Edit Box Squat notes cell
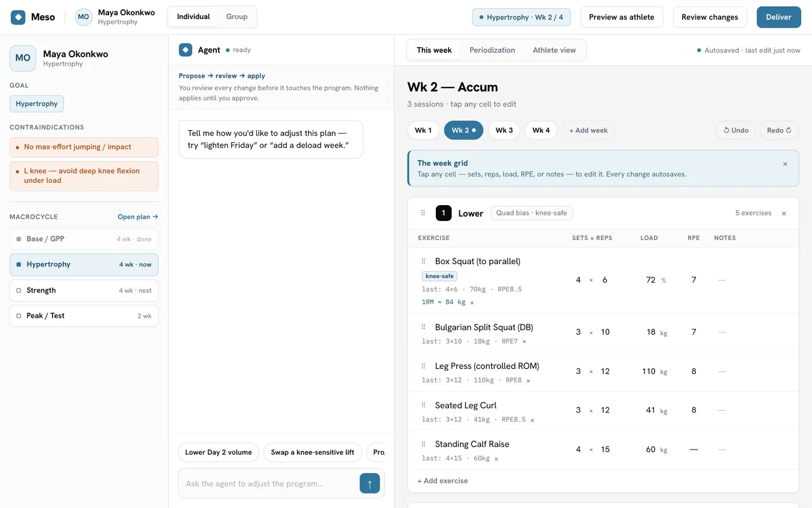 (721, 280)
